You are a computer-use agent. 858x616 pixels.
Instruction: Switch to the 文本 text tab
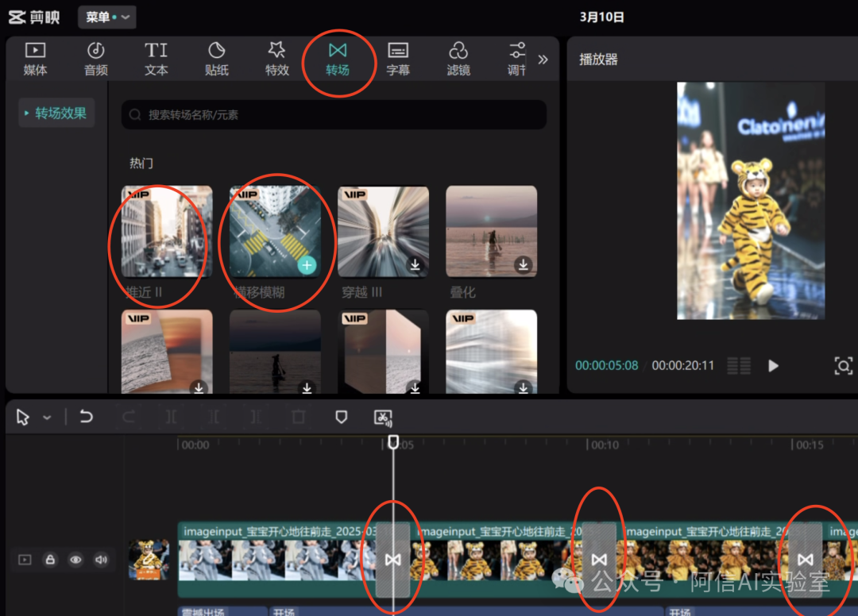pos(156,59)
